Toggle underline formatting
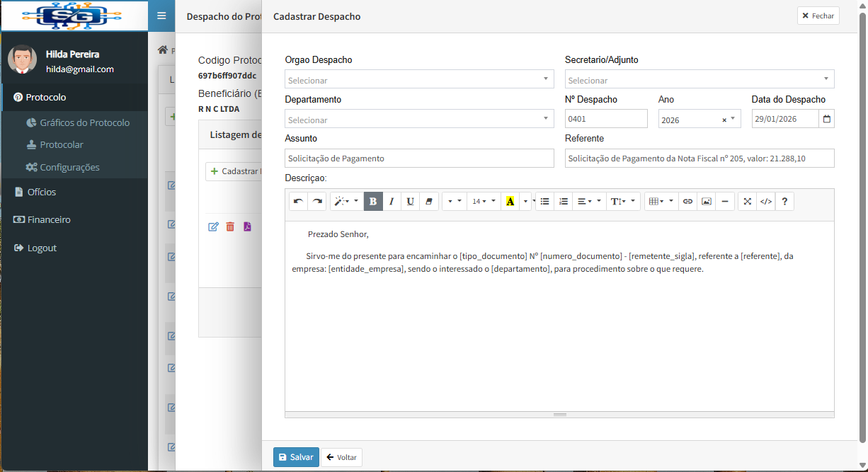 tap(410, 201)
